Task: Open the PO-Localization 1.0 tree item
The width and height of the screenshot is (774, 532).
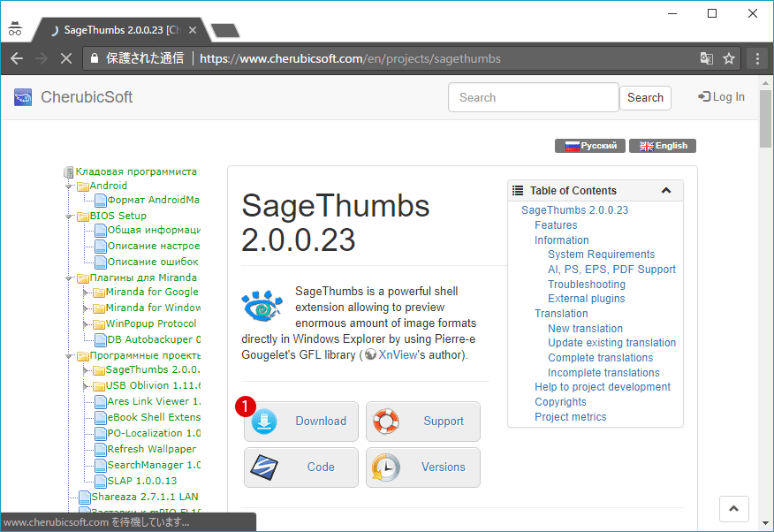Action: coord(154,433)
